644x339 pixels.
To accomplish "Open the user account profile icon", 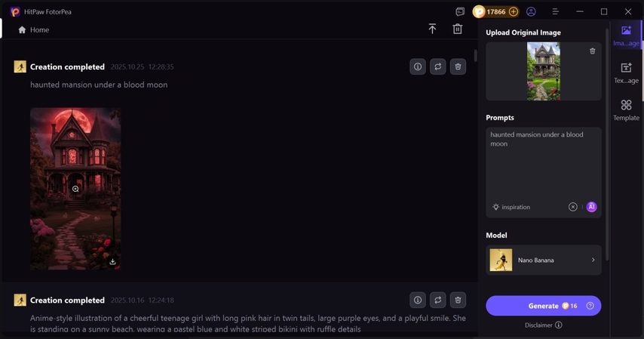I will coord(531,11).
